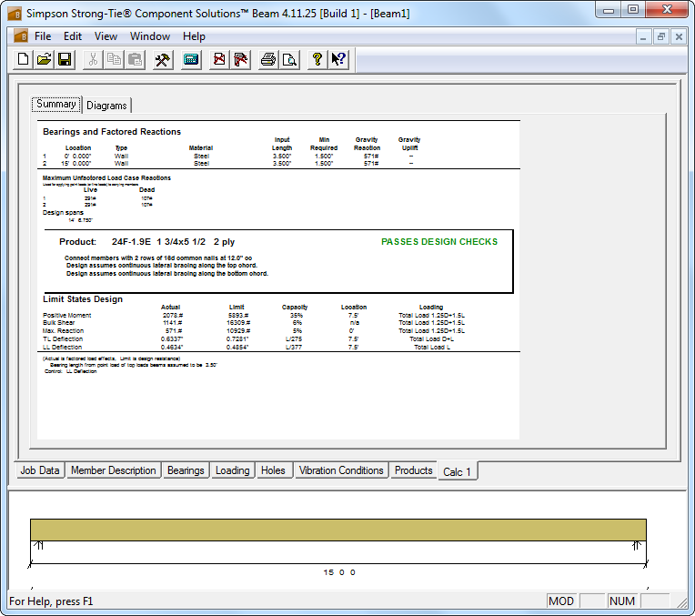Open the Help menu
Viewport: 695px width, 616px height.
pos(194,36)
